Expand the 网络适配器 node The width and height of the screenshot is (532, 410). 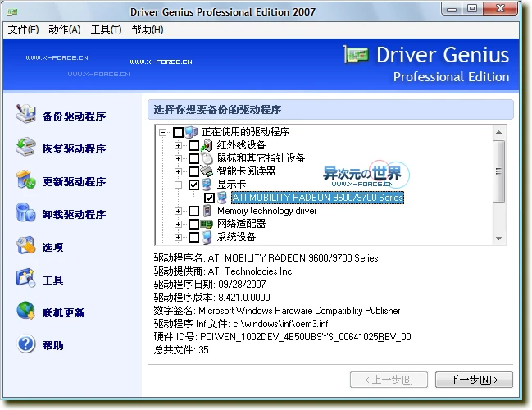[178, 224]
